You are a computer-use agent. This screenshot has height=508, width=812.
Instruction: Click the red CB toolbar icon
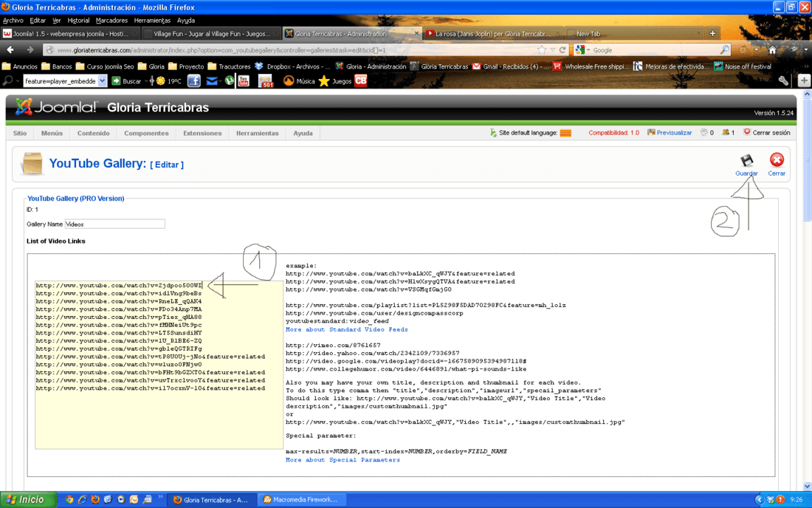360,80
